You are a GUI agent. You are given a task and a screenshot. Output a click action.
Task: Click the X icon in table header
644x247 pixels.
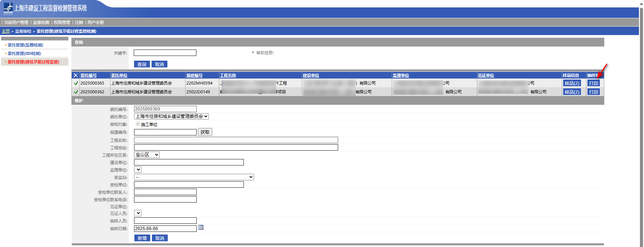pos(76,75)
